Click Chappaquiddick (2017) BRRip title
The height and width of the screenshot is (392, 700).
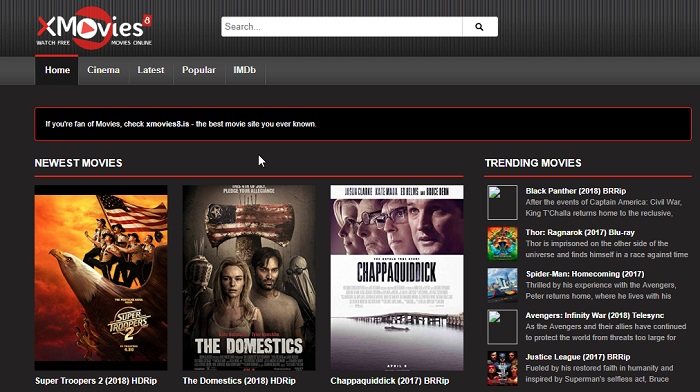(x=390, y=381)
